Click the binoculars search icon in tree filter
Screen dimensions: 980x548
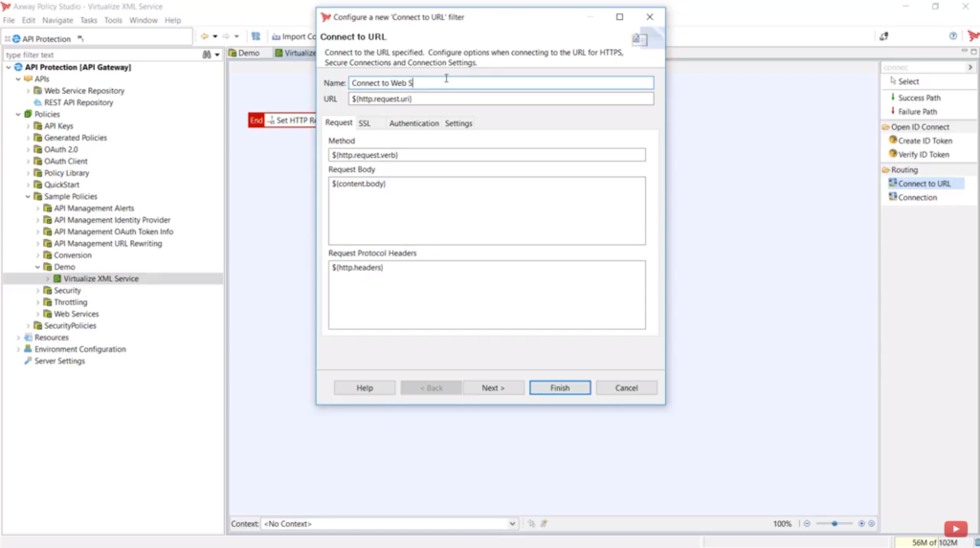pos(207,55)
